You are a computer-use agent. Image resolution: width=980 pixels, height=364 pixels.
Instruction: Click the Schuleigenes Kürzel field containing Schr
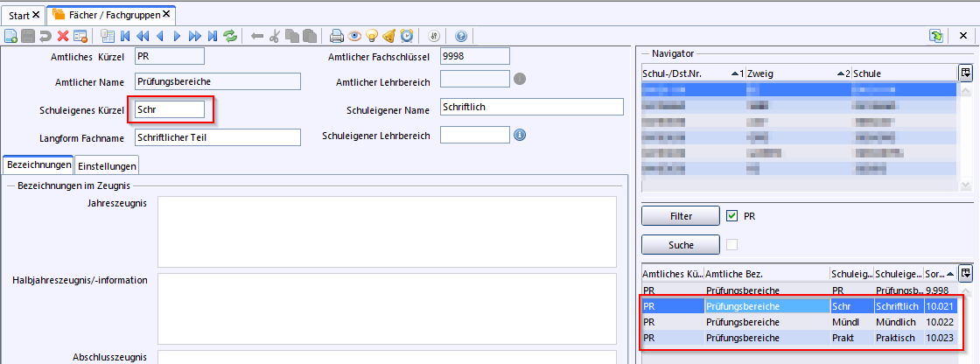[x=169, y=109]
